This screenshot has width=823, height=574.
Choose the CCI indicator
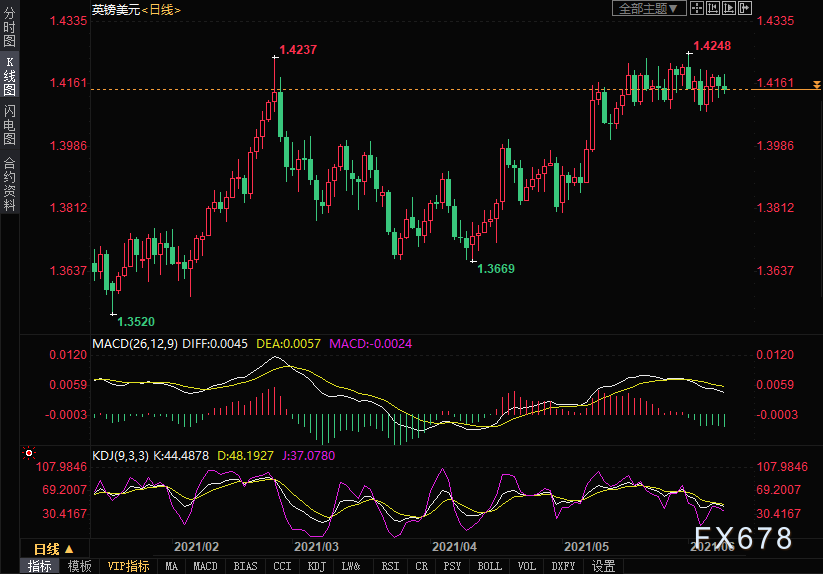pos(282,567)
